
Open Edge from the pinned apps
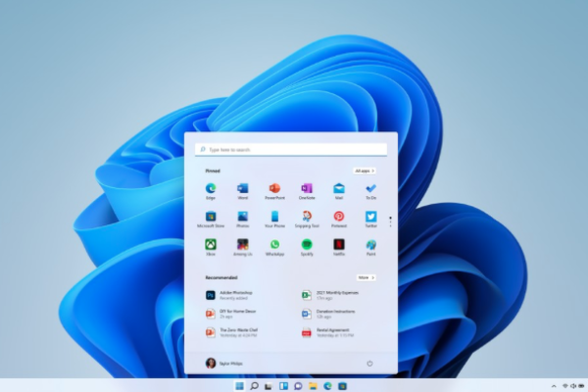[211, 188]
